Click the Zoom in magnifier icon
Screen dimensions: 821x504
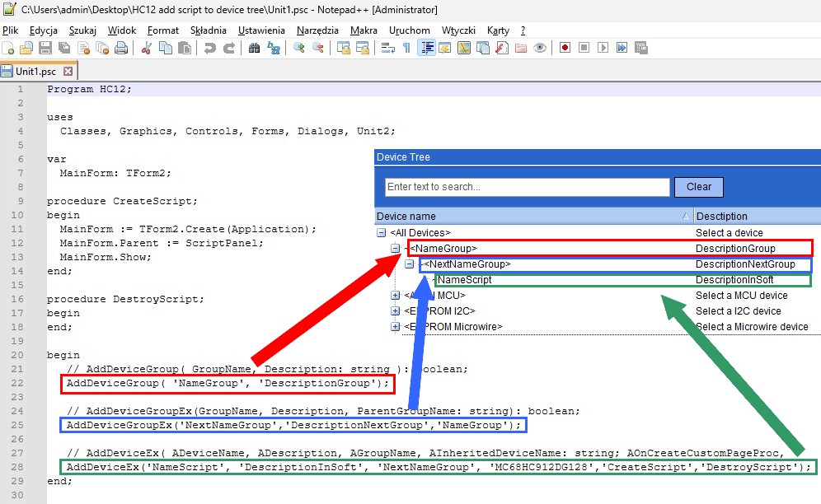click(x=299, y=49)
